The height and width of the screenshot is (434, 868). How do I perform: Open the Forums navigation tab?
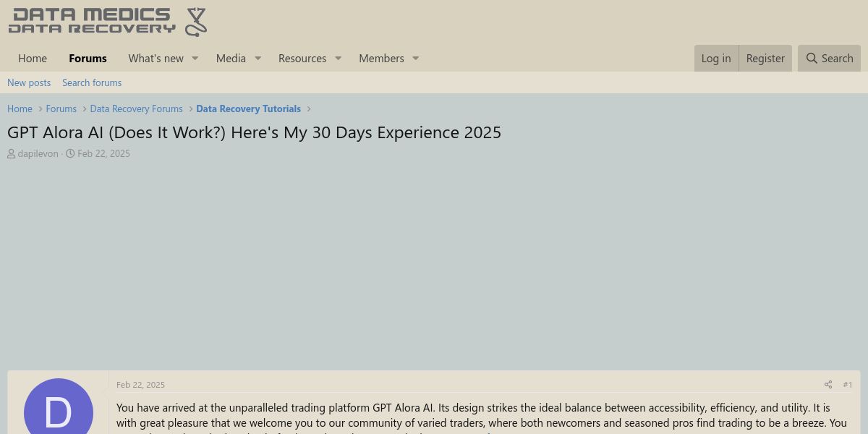coord(88,59)
